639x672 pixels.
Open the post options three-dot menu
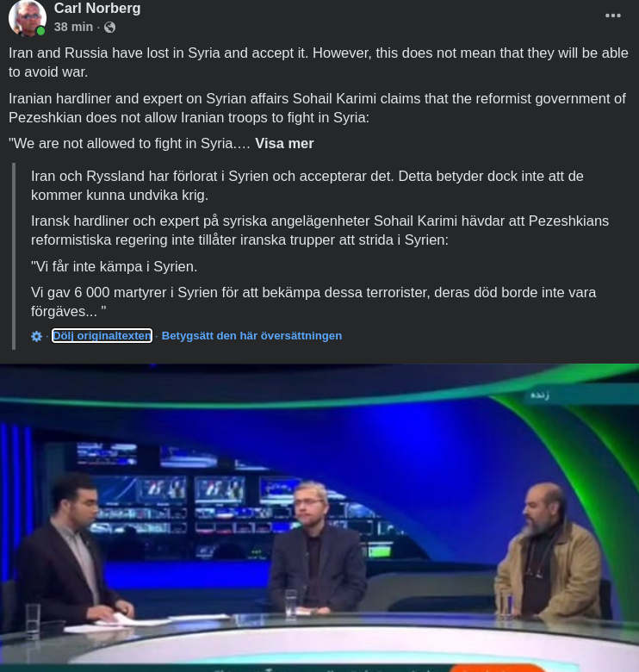(613, 16)
